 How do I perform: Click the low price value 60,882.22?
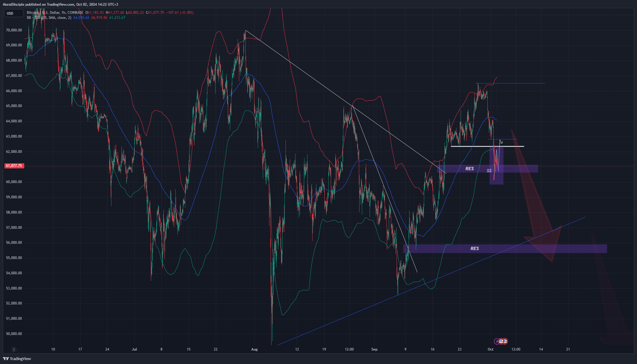pyautogui.click(x=136, y=13)
